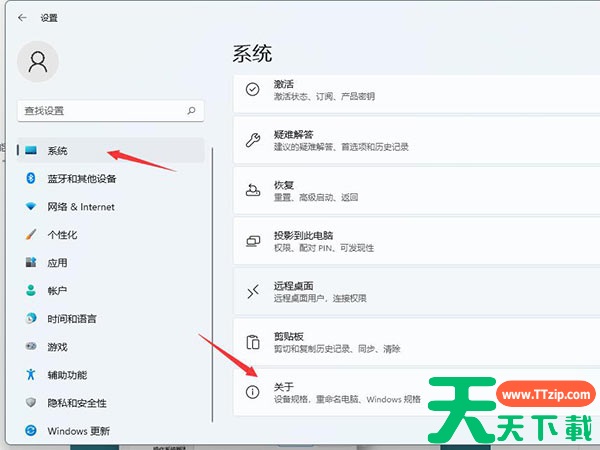600x450 pixels.
Task: Click the info circle icon for 关于
Action: 253,392
